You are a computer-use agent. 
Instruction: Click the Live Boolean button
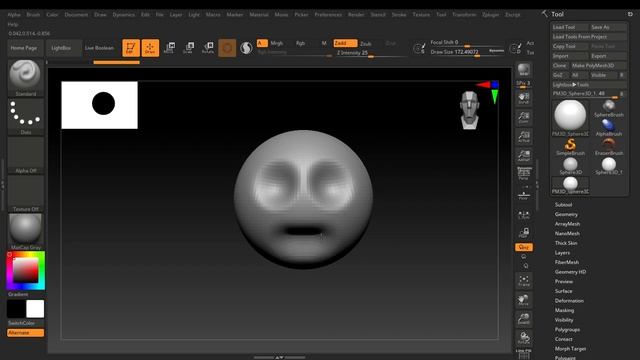point(99,48)
